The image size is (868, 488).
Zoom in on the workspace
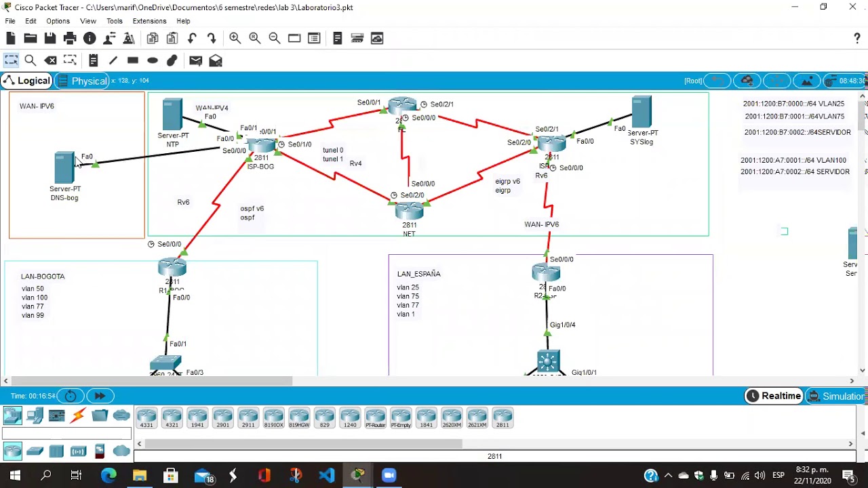click(235, 39)
